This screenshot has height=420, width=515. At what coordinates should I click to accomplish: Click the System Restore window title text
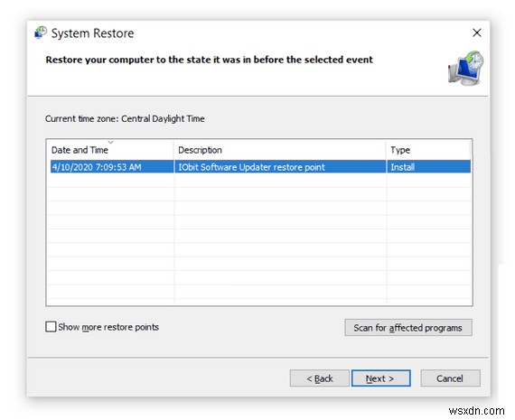(x=93, y=33)
